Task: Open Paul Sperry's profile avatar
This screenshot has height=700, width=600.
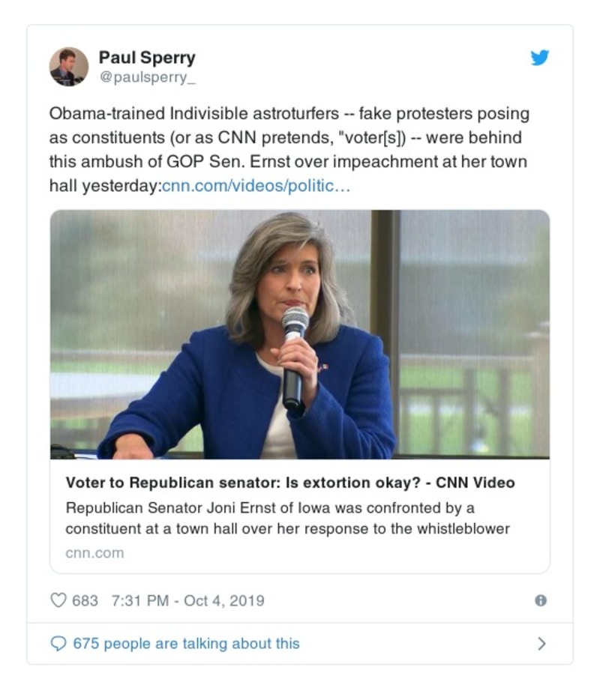Action: pyautogui.click(x=69, y=67)
